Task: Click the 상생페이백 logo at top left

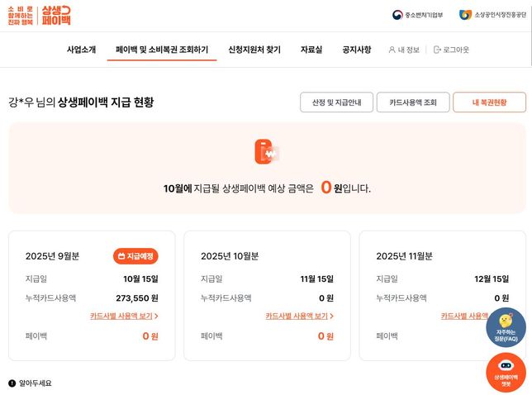Action: pos(39,15)
